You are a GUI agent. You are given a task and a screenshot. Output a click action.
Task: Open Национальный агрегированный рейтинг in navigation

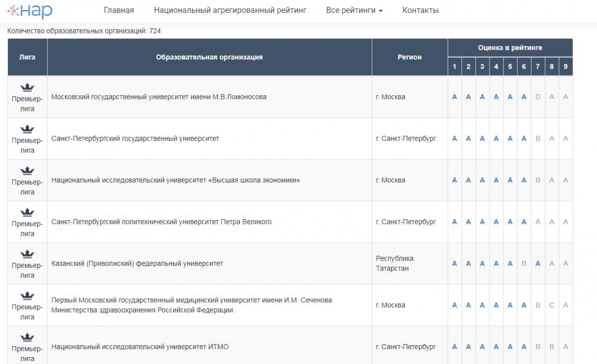(x=230, y=10)
